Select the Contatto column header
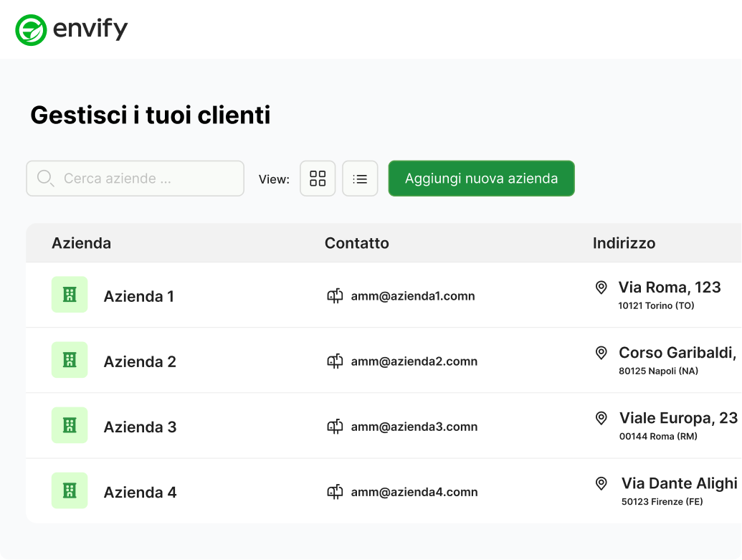Screen dimensions: 742x560 [356, 243]
